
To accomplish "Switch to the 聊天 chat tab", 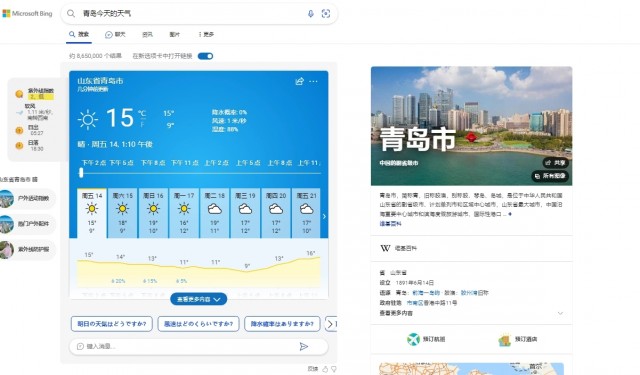I will pyautogui.click(x=115, y=35).
